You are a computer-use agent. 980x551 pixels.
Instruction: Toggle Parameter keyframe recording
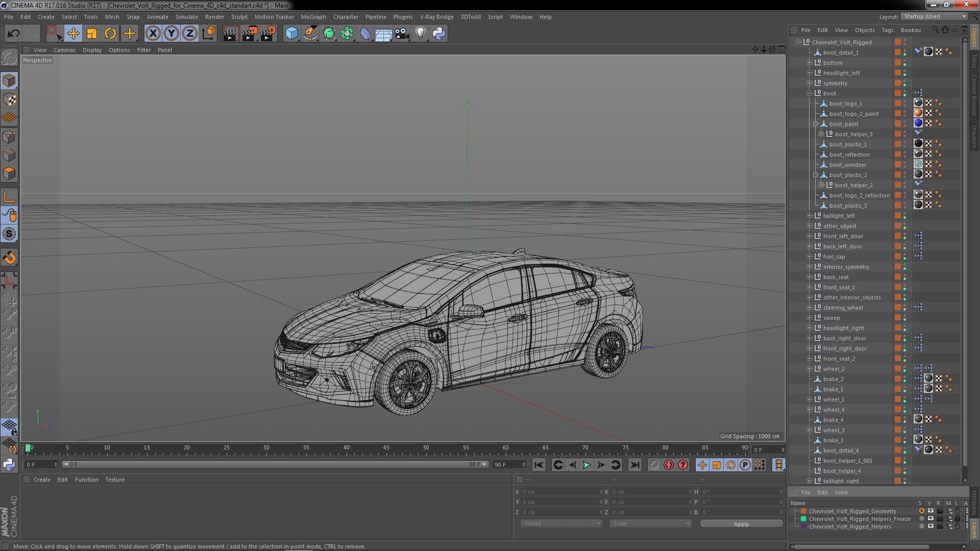745,465
